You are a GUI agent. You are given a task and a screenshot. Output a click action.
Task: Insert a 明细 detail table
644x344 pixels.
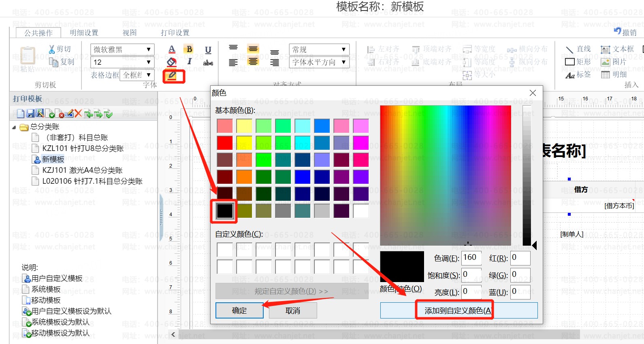(614, 75)
